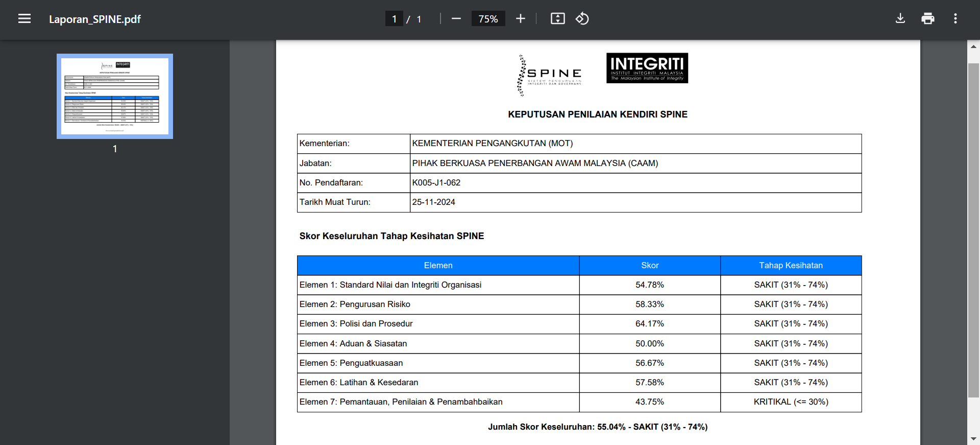This screenshot has width=980, height=445.
Task: Click the scrollbar down arrow
Action: 973,439
